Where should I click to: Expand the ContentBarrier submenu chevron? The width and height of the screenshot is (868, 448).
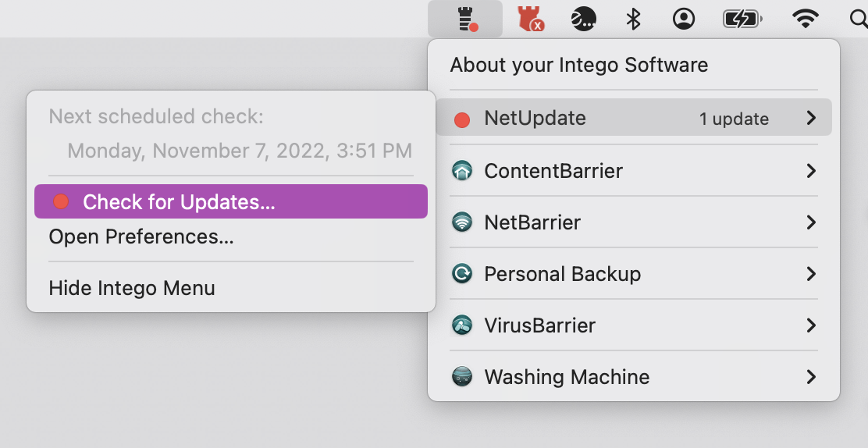[x=811, y=171]
